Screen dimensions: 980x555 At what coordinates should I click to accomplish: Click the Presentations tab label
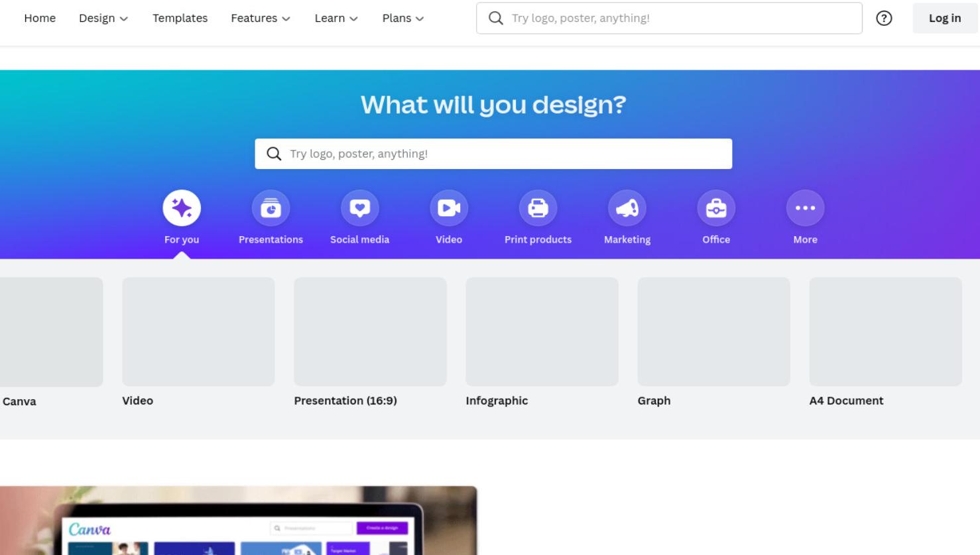point(271,239)
